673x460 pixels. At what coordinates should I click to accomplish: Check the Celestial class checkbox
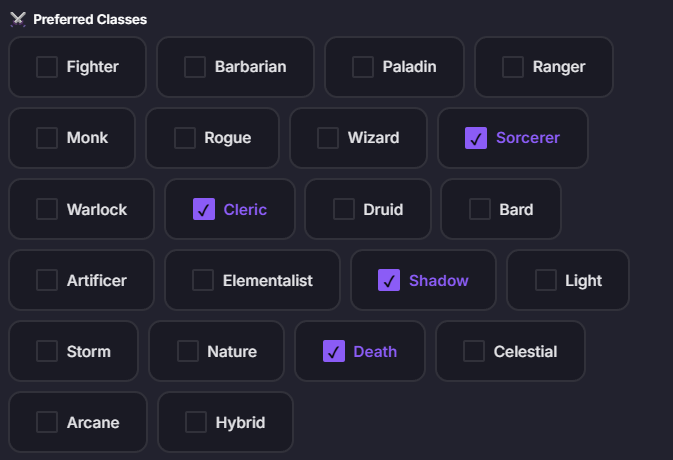pos(474,351)
